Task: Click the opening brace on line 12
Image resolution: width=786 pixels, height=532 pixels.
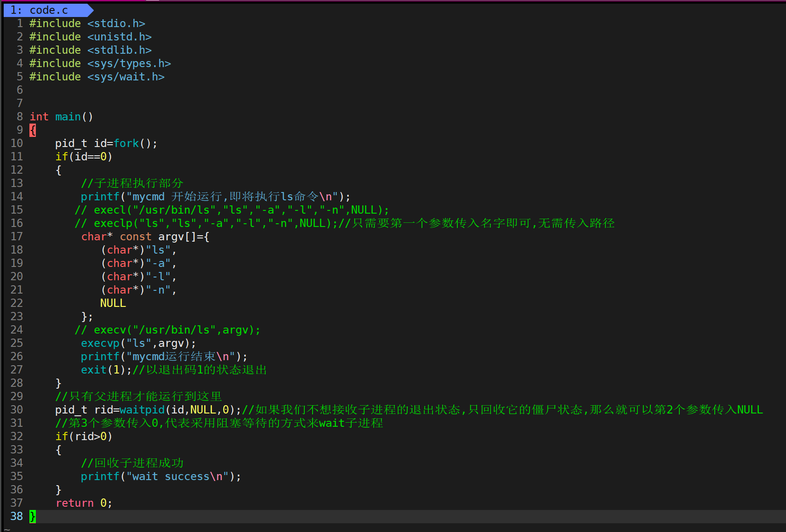Action: [x=58, y=170]
